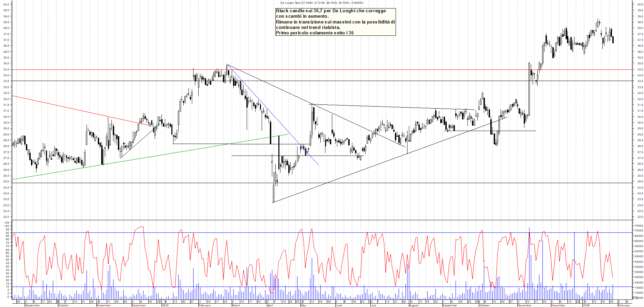Screen dimensions: 644x307
Task: Click the De Longhi SpA chart title
Action: coord(322,3)
